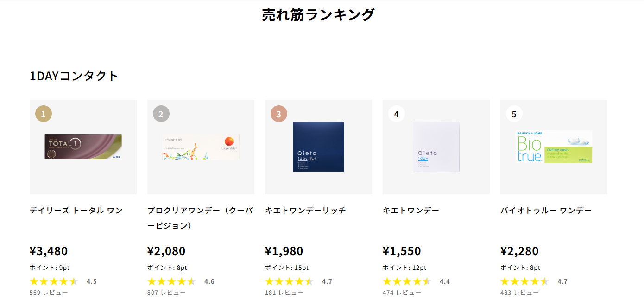Click the gold rank 1 badge
The image size is (644, 307).
click(x=44, y=114)
